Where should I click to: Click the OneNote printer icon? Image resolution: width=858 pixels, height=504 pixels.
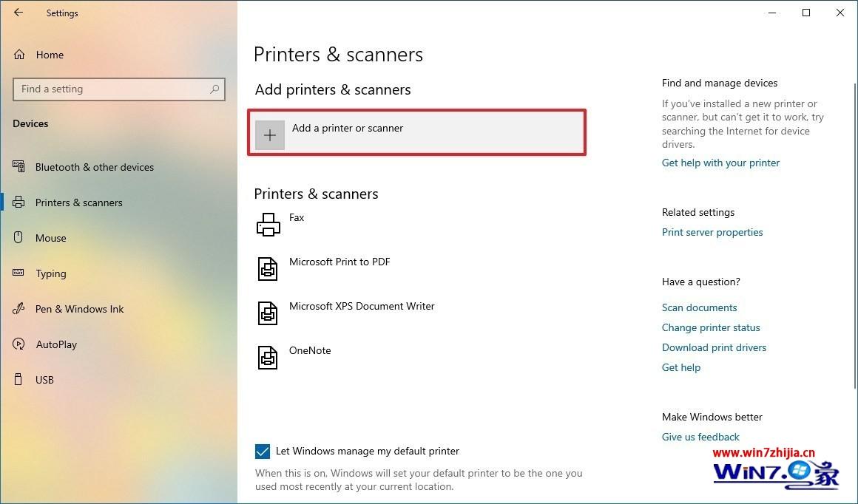click(268, 358)
